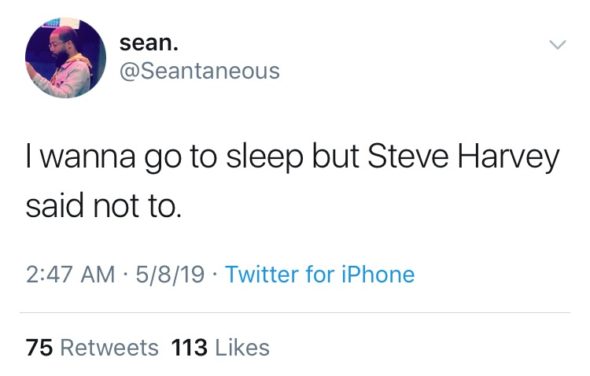View the 75 Retweets list
This screenshot has width=590, height=376.
(x=92, y=347)
